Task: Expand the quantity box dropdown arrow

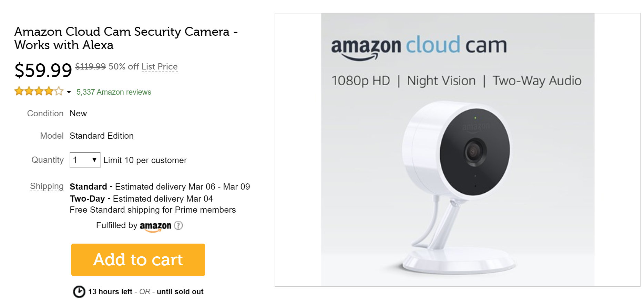Action: pyautogui.click(x=94, y=160)
